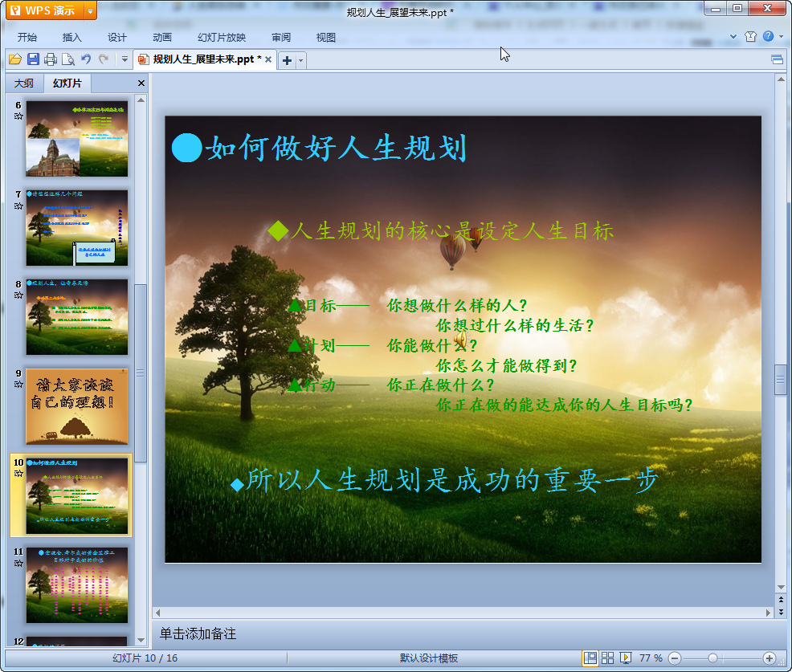792x672 pixels.
Task: Zoom out with minus button
Action: coord(675,658)
